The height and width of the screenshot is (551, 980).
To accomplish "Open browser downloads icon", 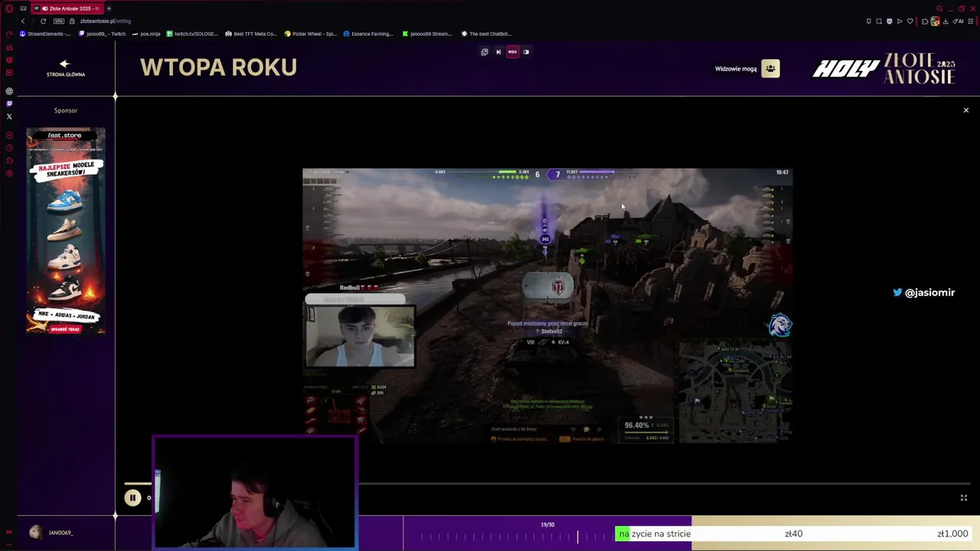I will (x=946, y=21).
